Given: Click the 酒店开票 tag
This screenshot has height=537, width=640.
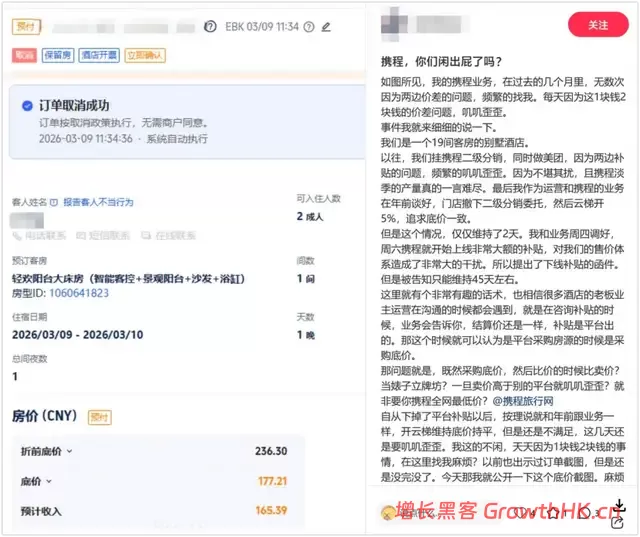Looking at the screenshot, I should coord(99,55).
